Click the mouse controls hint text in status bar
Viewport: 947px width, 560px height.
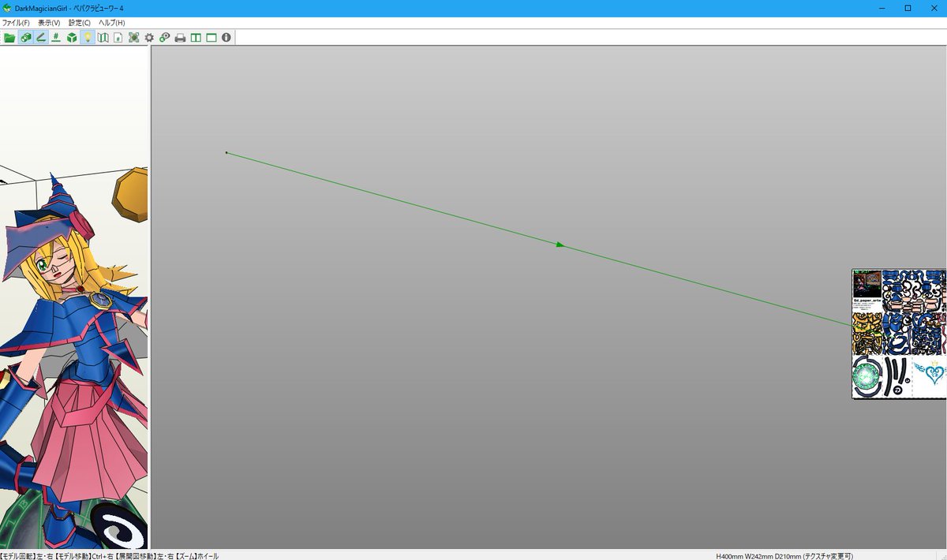[x=110, y=555]
